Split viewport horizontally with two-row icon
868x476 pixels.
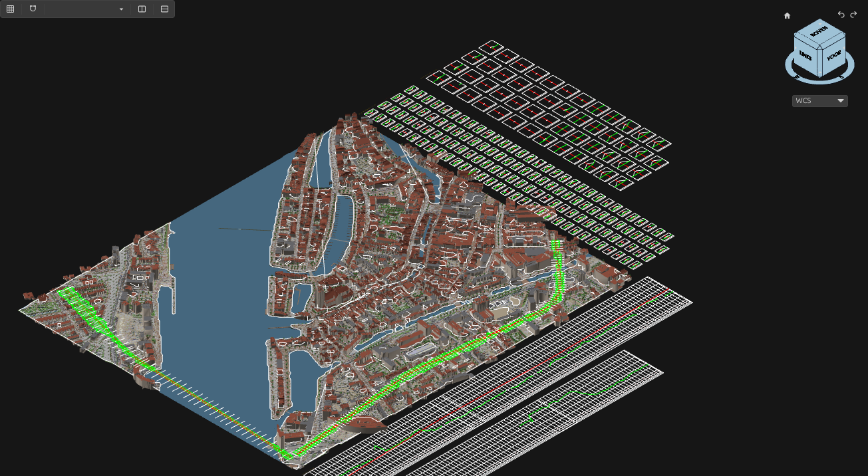pyautogui.click(x=164, y=9)
